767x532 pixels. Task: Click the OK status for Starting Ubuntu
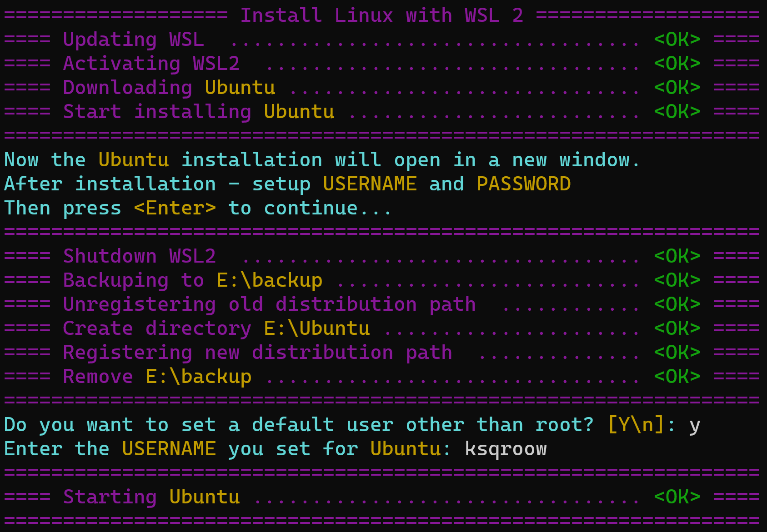(677, 497)
